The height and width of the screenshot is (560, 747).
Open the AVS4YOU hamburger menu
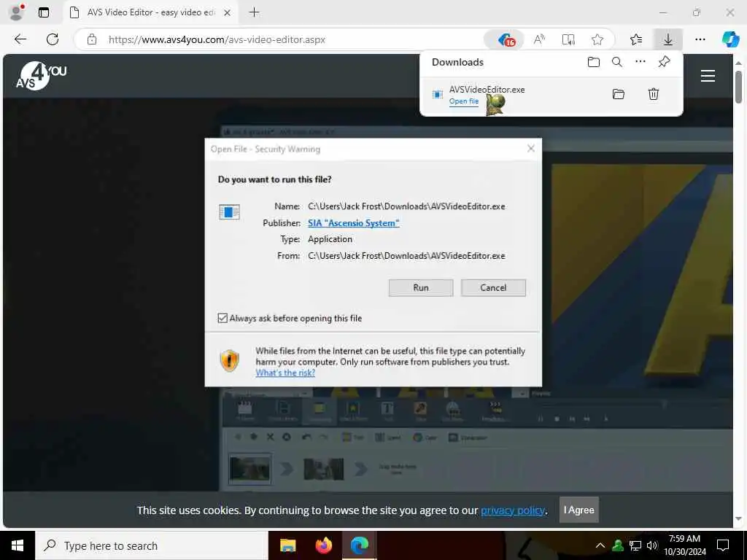708,76
